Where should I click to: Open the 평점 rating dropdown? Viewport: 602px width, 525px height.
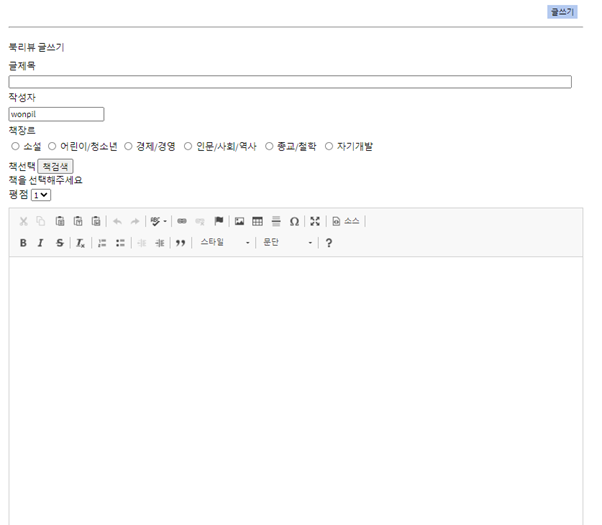(x=41, y=195)
